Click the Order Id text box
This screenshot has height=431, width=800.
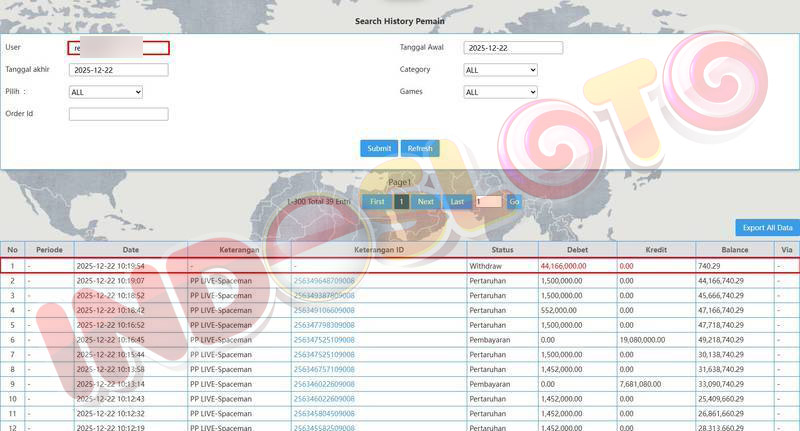pos(118,114)
